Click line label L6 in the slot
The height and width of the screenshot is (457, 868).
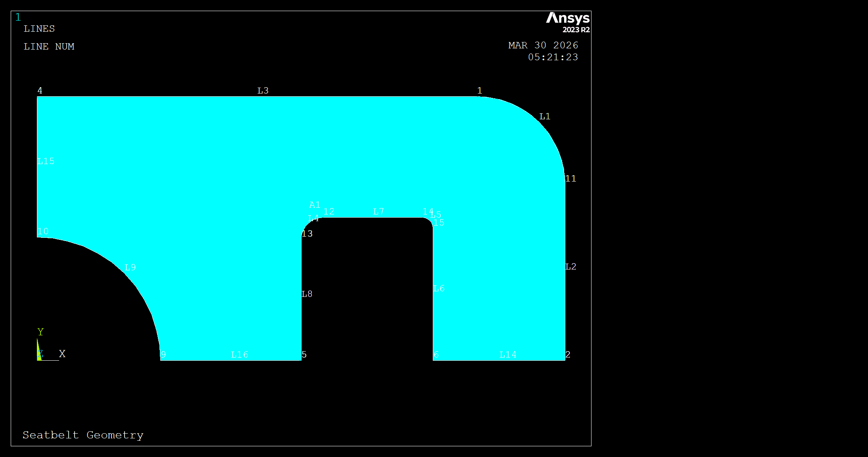click(x=439, y=289)
